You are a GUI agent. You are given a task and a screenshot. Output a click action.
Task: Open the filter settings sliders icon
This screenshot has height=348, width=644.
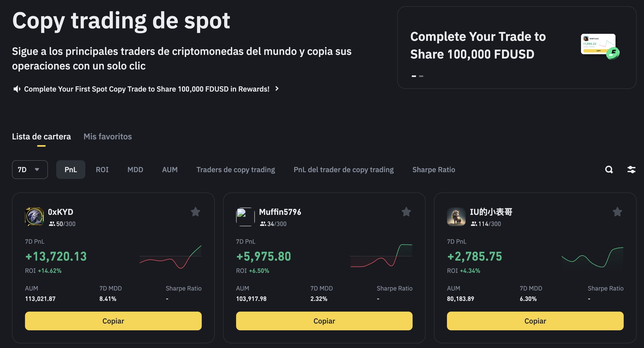(631, 170)
